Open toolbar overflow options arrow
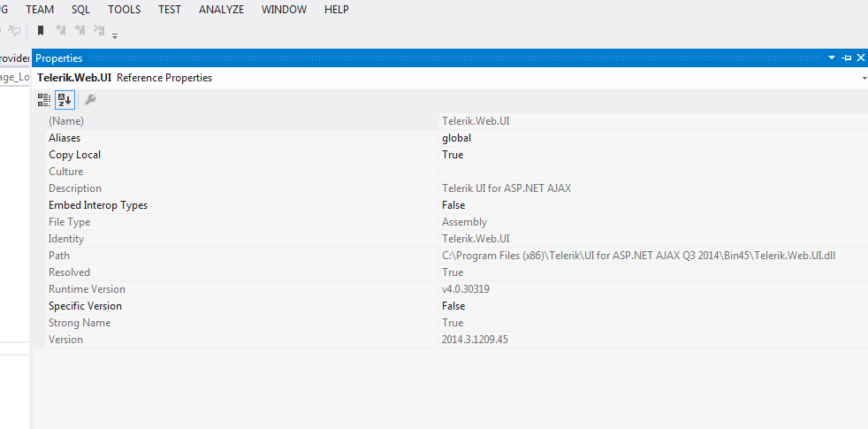Screen dimensions: 868x429 [115, 35]
